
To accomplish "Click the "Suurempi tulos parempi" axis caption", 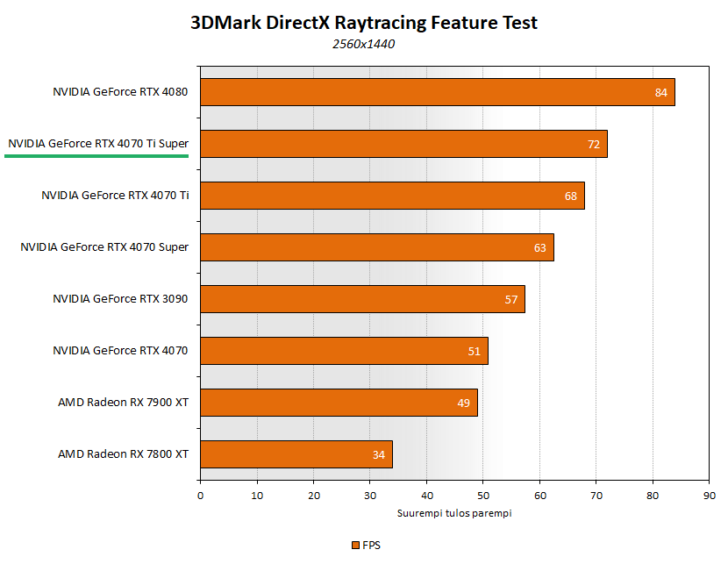I will click(x=454, y=513).
